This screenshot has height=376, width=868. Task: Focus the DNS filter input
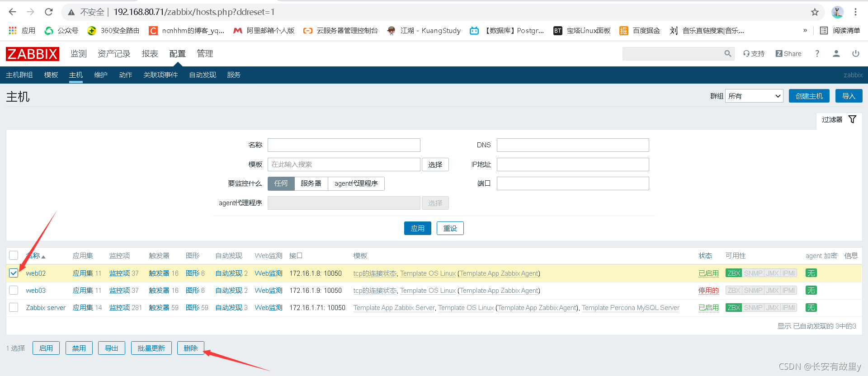pos(573,145)
